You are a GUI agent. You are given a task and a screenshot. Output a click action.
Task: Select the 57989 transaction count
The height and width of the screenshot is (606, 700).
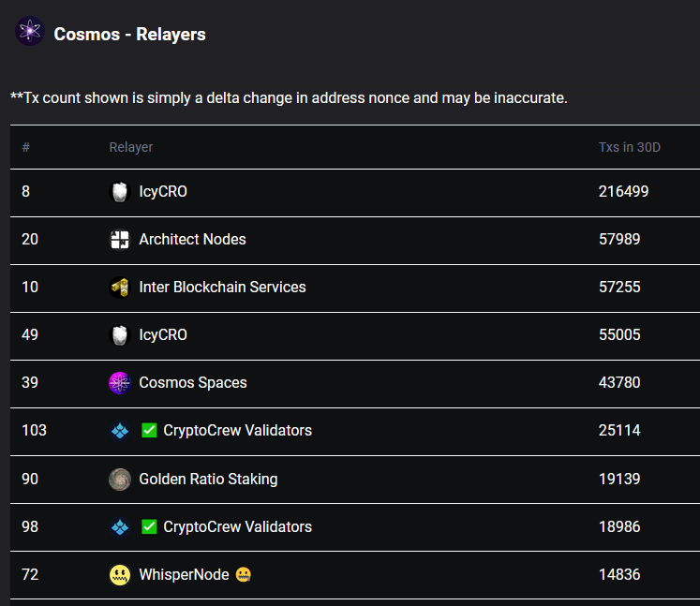[x=619, y=240]
